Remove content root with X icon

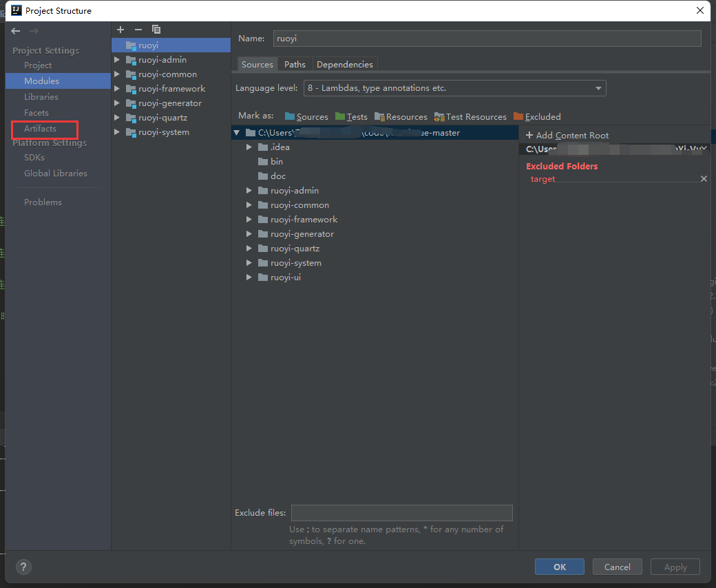[x=704, y=148]
